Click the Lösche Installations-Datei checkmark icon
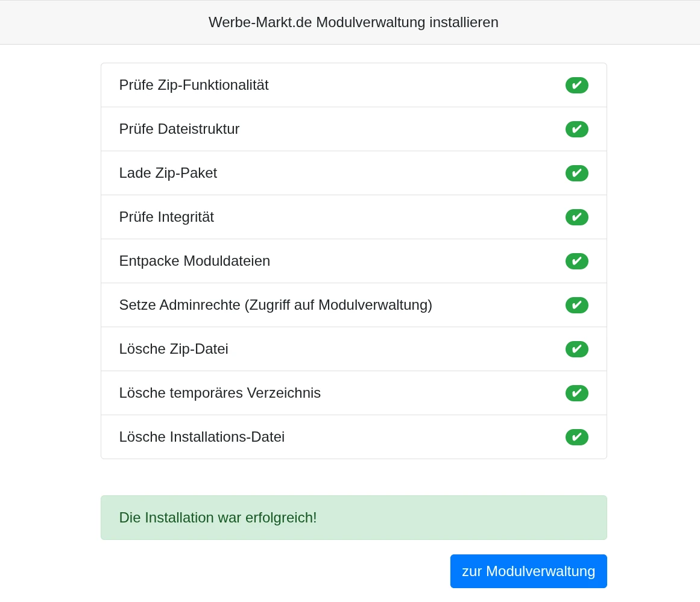Viewport: 700px width, 602px height. [576, 437]
